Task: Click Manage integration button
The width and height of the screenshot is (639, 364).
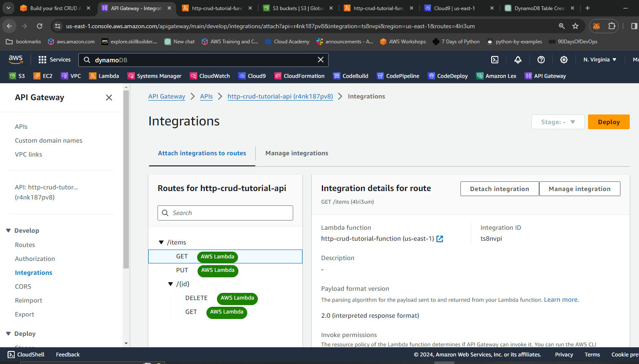Action: [580, 189]
